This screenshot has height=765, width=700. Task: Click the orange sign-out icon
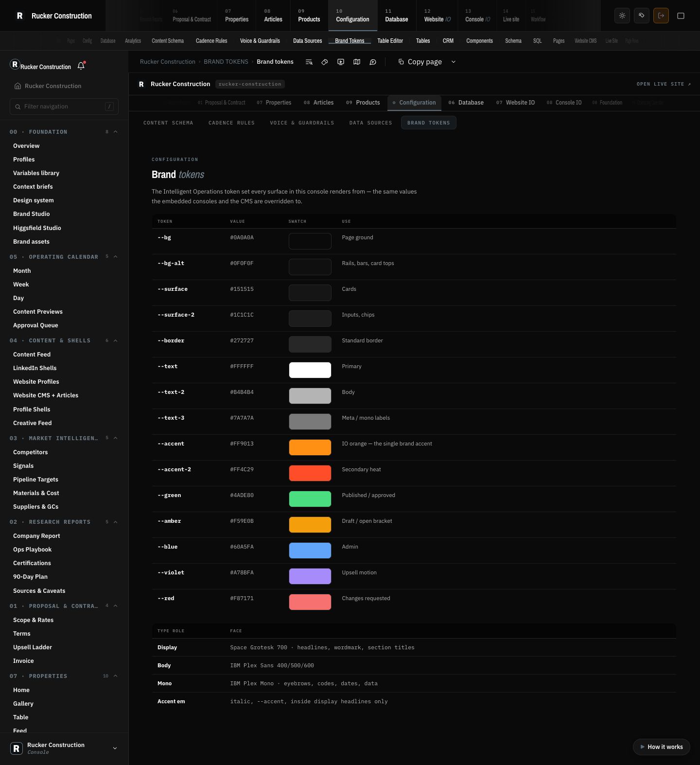[x=661, y=16]
